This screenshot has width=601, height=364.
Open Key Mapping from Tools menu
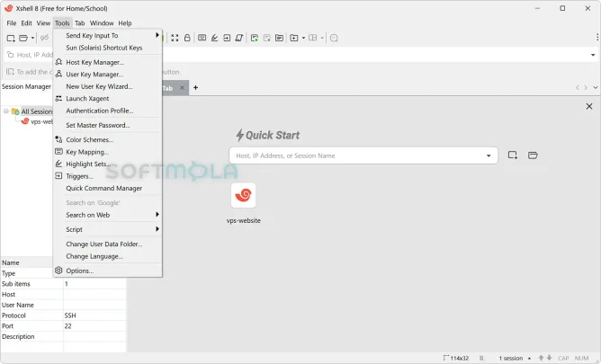tap(108, 152)
